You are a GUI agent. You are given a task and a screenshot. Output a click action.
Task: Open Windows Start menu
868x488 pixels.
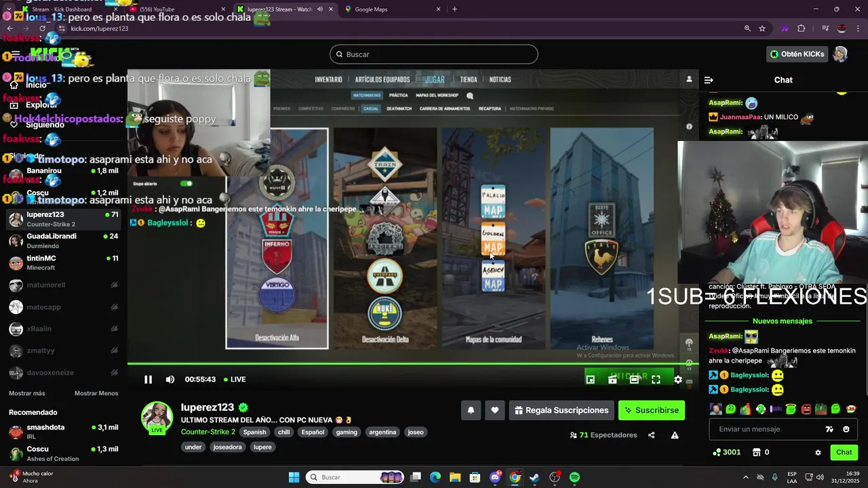point(294,477)
